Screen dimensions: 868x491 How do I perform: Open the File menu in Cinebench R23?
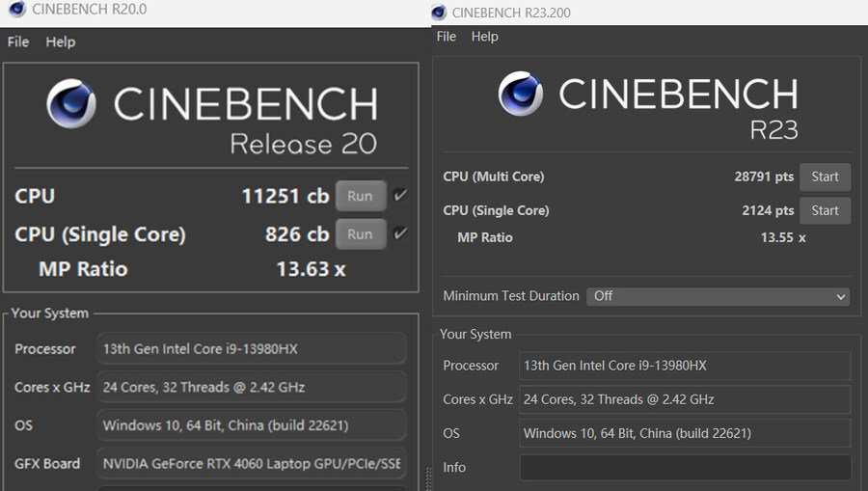click(x=447, y=37)
